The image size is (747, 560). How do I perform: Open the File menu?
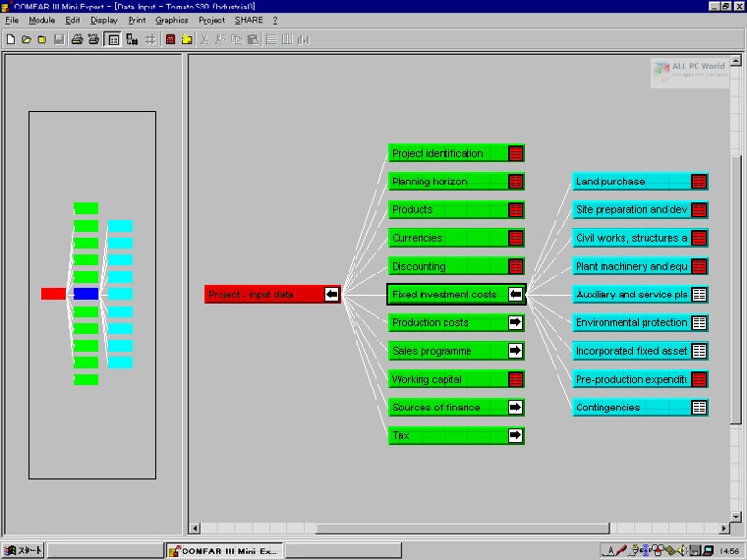point(12,20)
